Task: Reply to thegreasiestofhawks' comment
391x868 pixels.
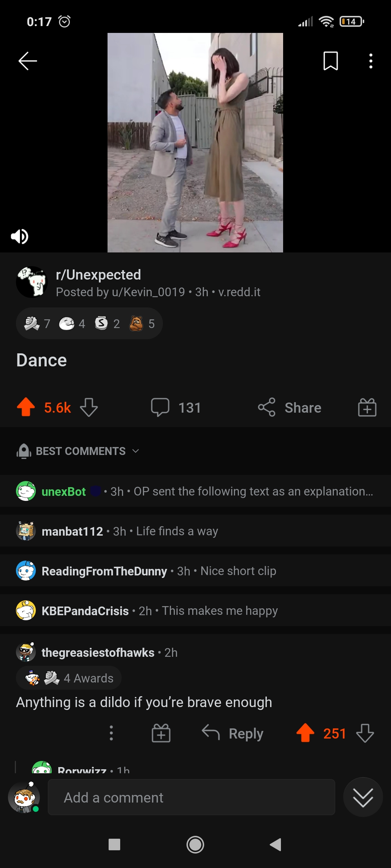Action: pyautogui.click(x=233, y=733)
